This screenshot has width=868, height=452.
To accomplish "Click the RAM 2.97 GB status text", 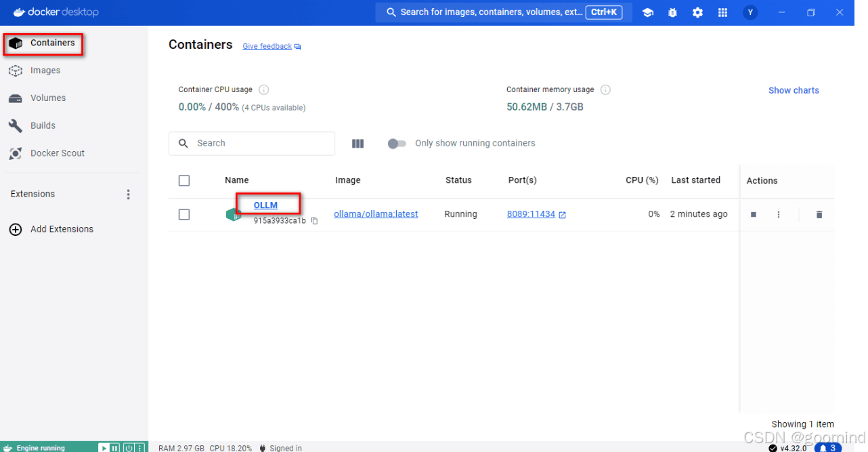I will click(181, 448).
